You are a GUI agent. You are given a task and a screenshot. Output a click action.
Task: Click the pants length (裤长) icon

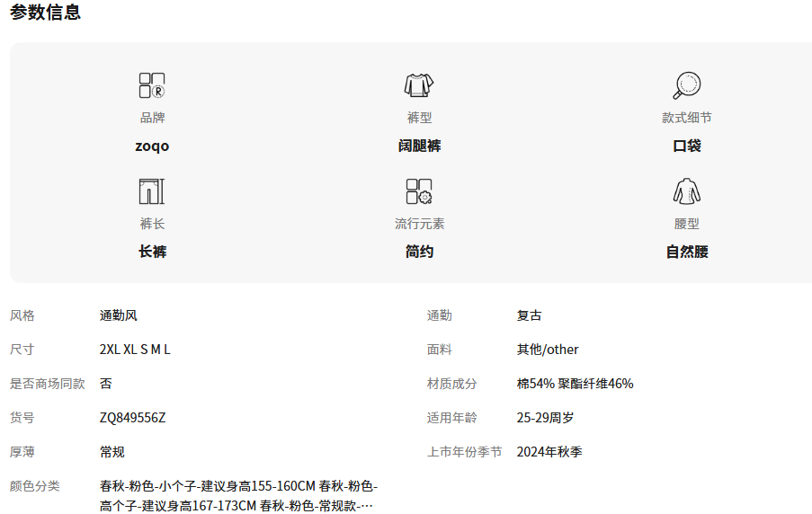click(152, 191)
